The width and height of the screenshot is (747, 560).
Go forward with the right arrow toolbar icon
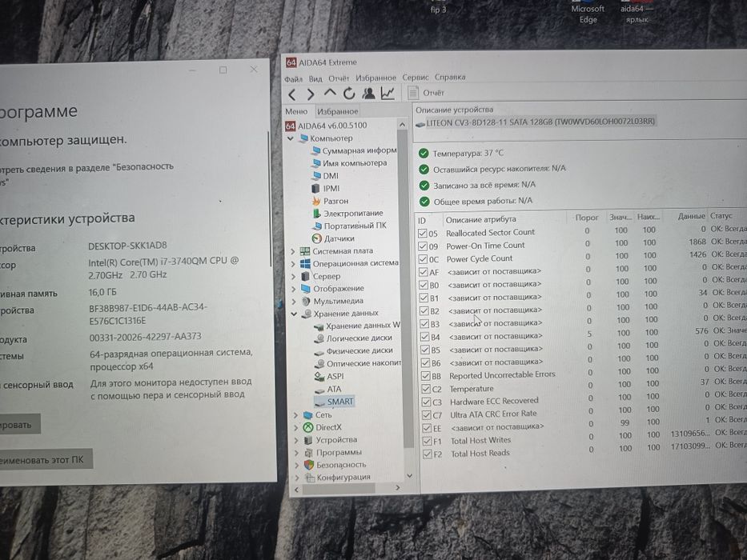click(x=311, y=94)
